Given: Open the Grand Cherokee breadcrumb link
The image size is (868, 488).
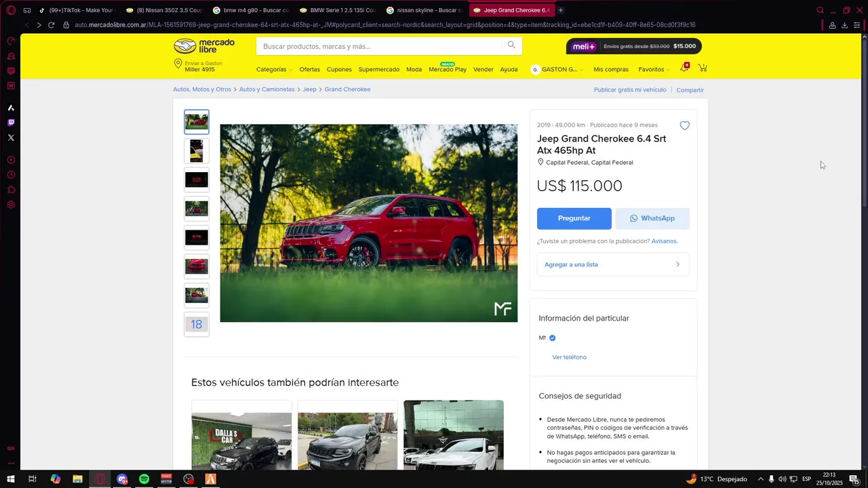Looking at the screenshot, I should 347,89.
